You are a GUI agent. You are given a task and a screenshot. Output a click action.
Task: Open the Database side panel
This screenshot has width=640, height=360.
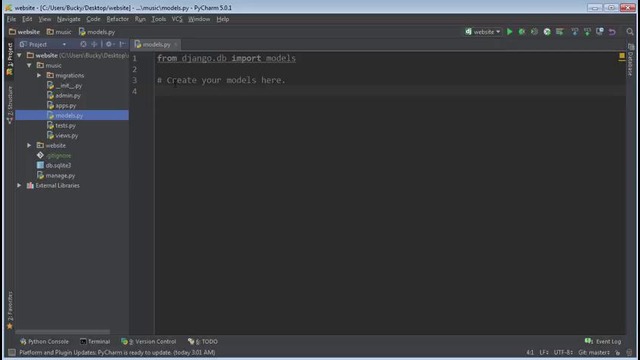click(x=631, y=60)
